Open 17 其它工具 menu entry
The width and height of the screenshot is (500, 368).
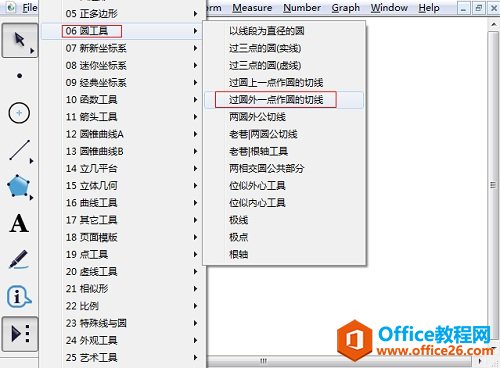pyautogui.click(x=121, y=220)
